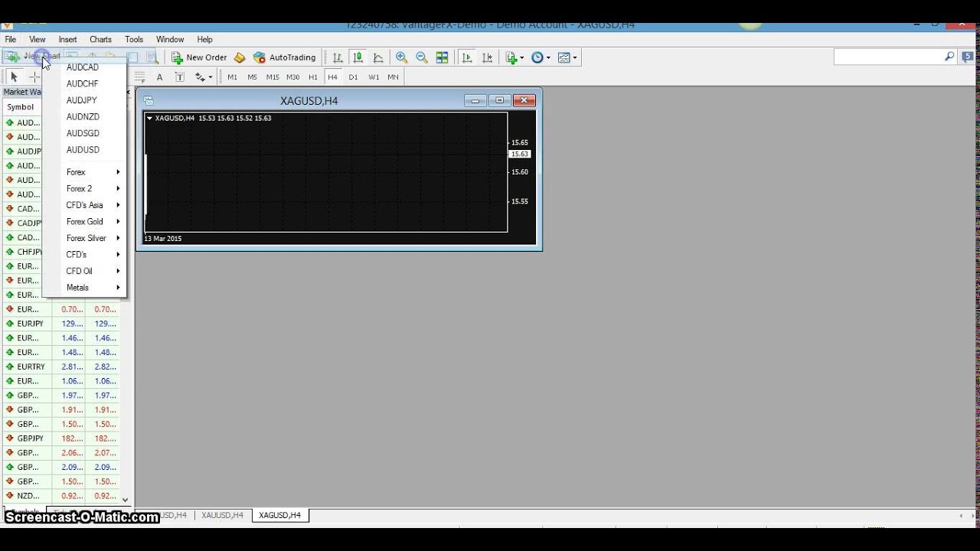Click the search magnifier icon

pos(949,57)
